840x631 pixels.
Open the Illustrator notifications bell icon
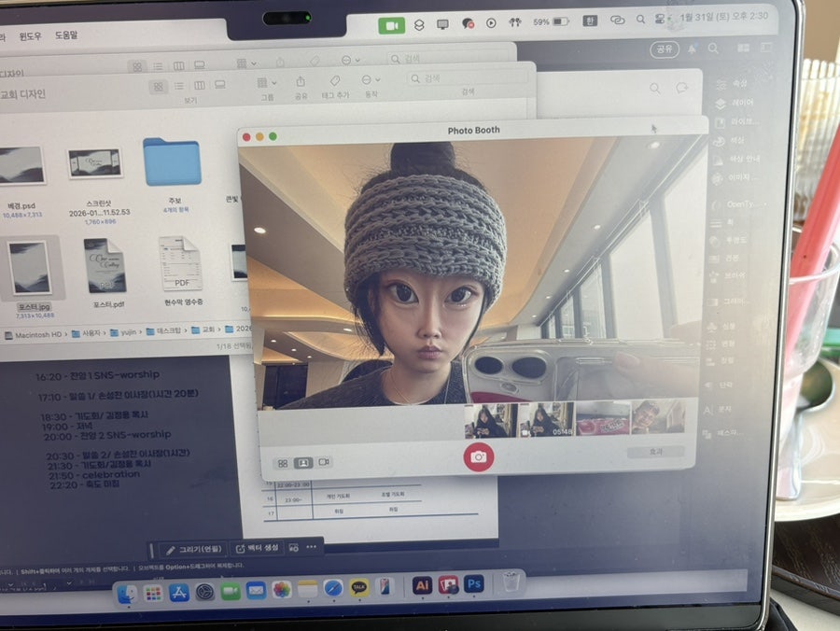click(x=693, y=49)
